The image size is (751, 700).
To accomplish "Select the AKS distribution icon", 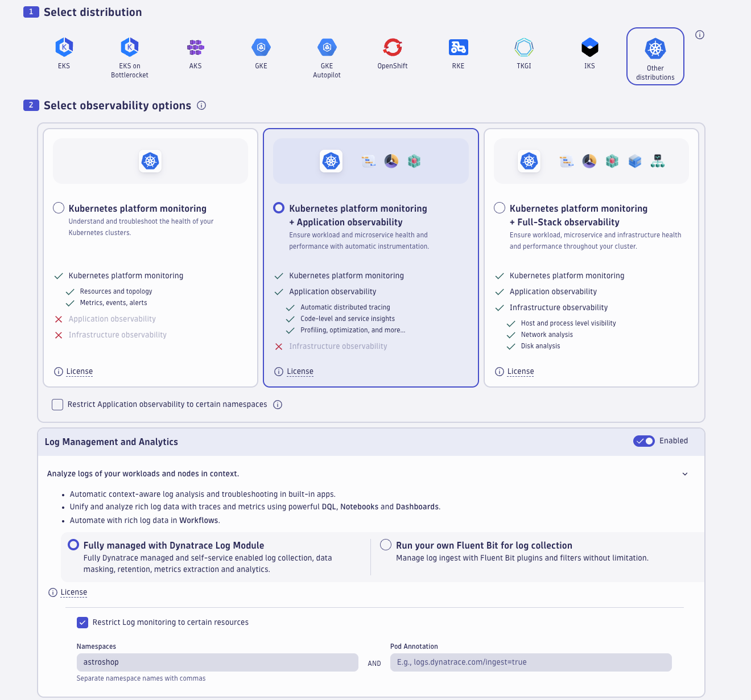I will [196, 47].
